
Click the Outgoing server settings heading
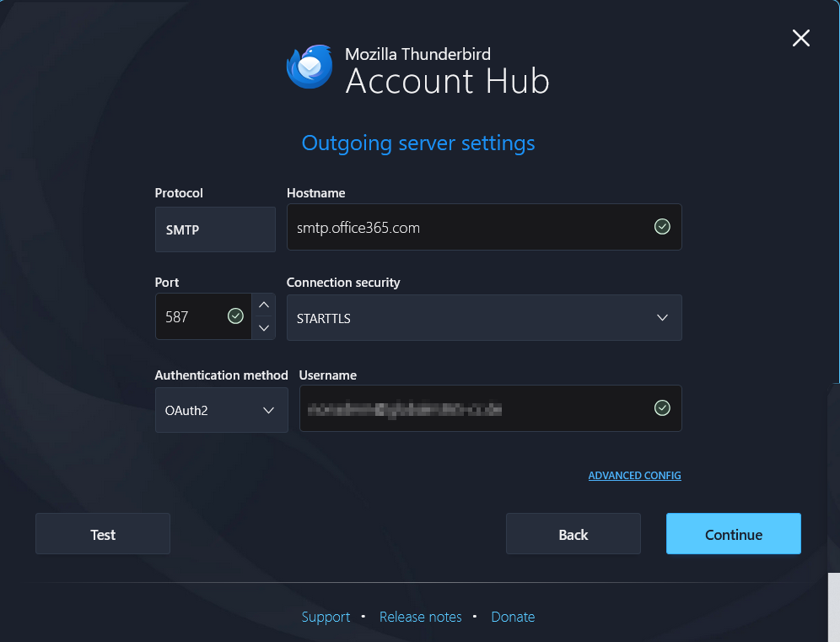(x=418, y=143)
